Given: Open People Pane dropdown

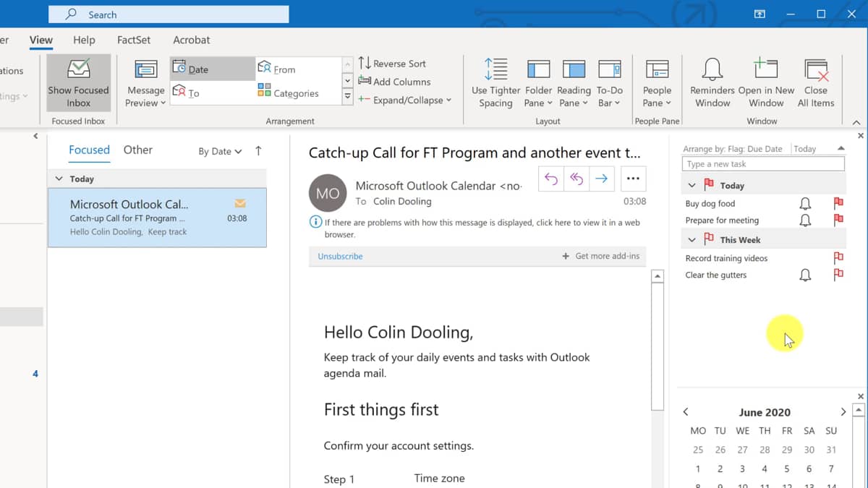Looking at the screenshot, I should [x=657, y=82].
